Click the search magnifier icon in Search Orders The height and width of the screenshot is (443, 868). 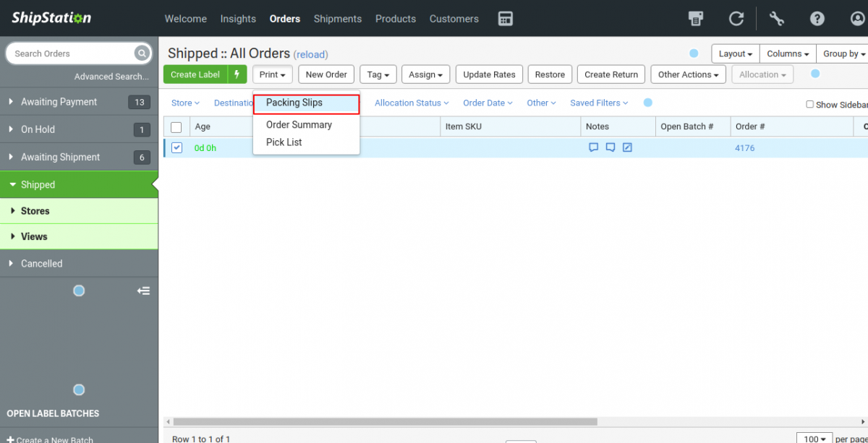click(142, 53)
